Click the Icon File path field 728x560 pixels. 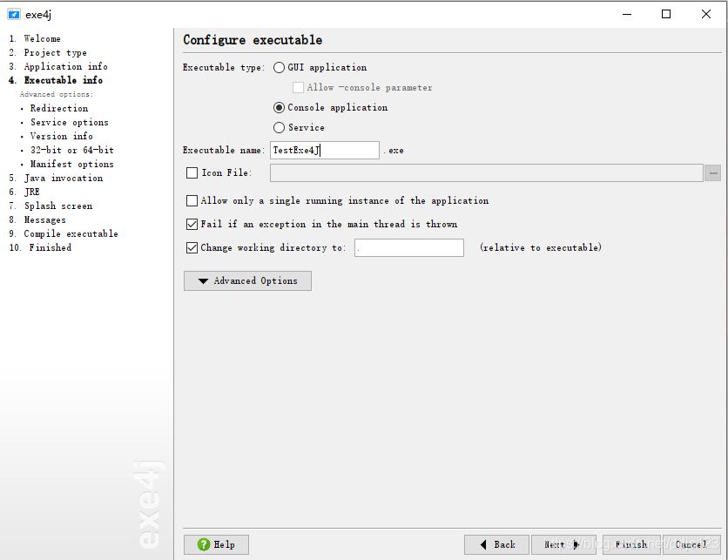(x=487, y=172)
